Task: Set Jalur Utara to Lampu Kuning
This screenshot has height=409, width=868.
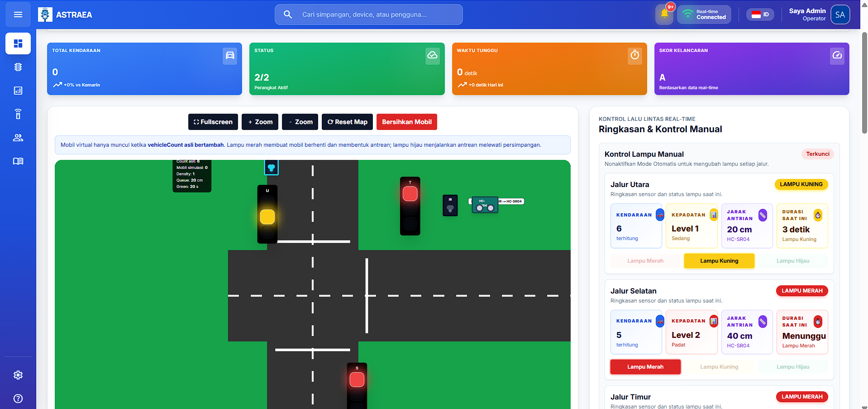Action: tap(719, 261)
